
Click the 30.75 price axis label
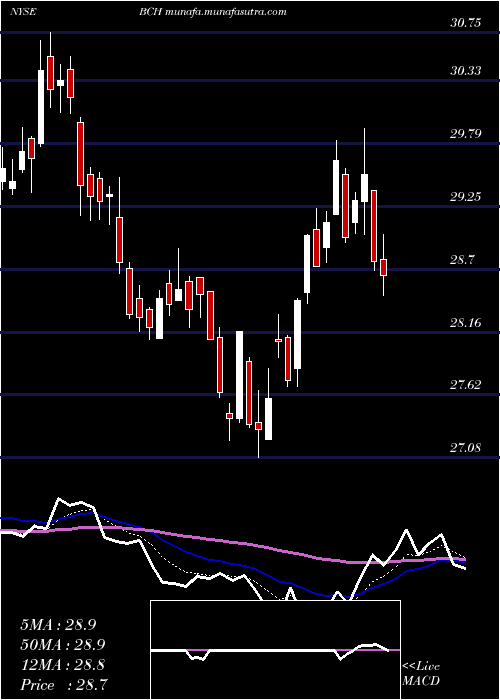pos(466,23)
